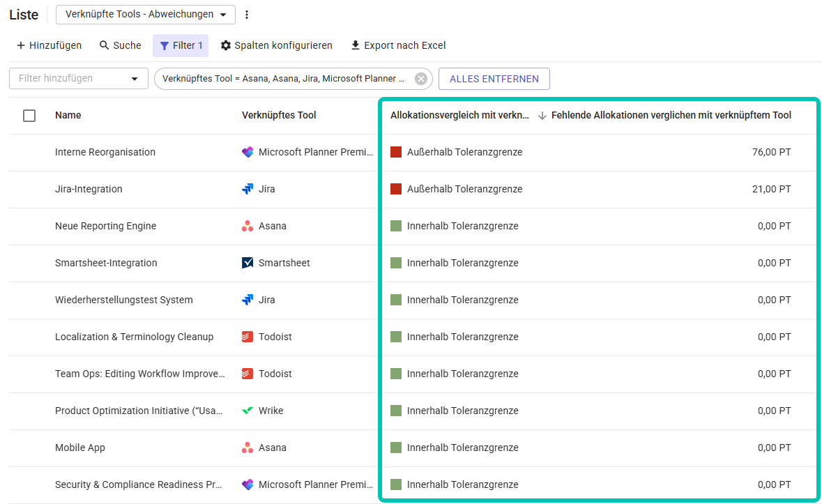
Task: Open the Verknüpfte Tools - Abweichungen view dropdown
Action: (146, 15)
